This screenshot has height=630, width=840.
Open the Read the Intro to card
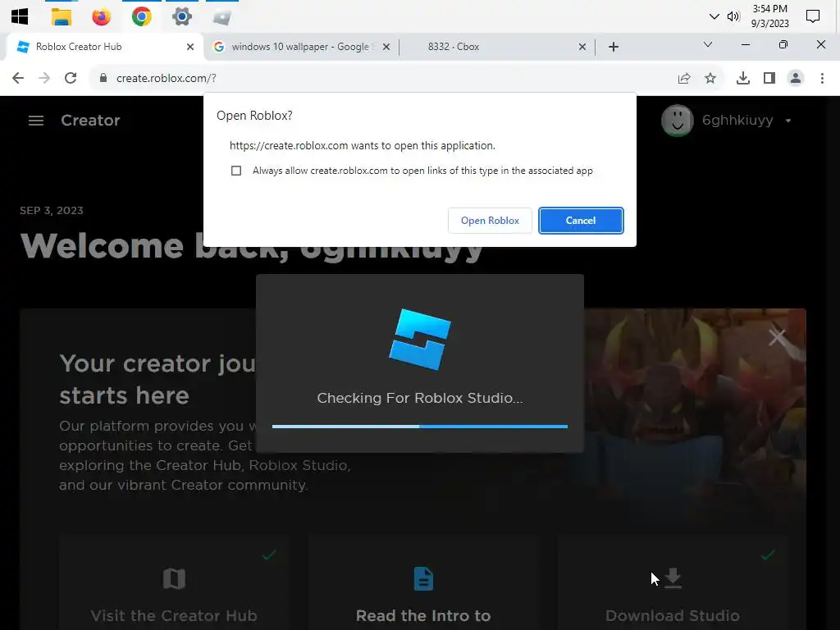click(x=423, y=583)
